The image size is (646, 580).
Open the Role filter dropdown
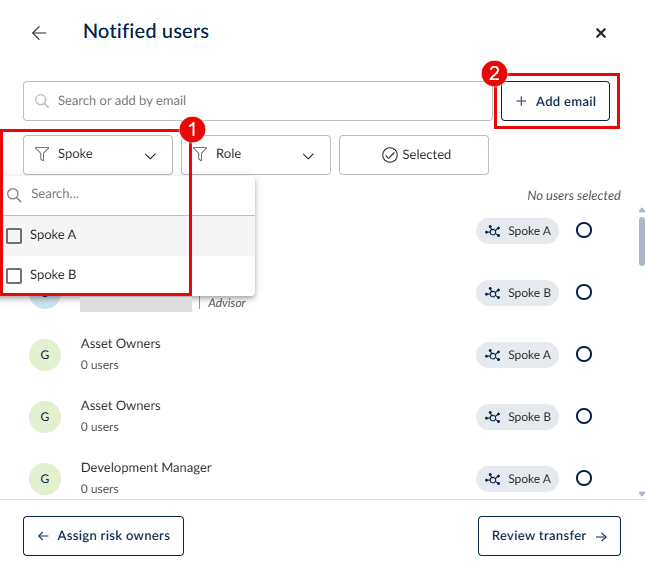point(255,155)
